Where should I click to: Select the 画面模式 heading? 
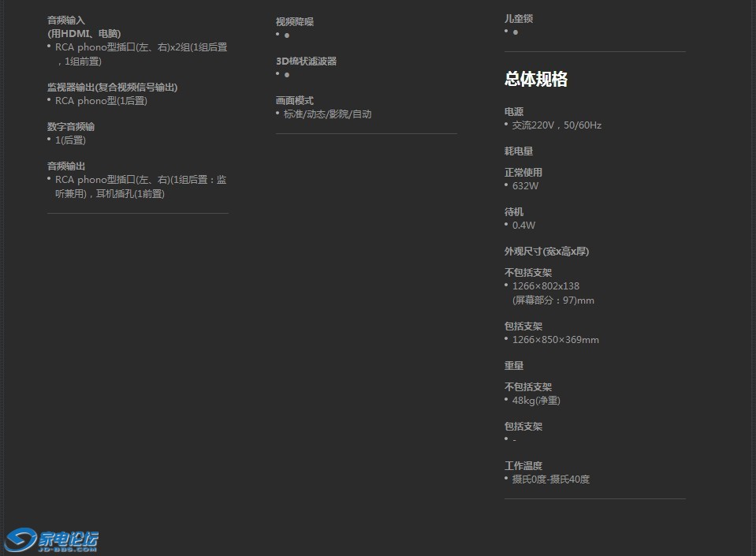tap(295, 100)
